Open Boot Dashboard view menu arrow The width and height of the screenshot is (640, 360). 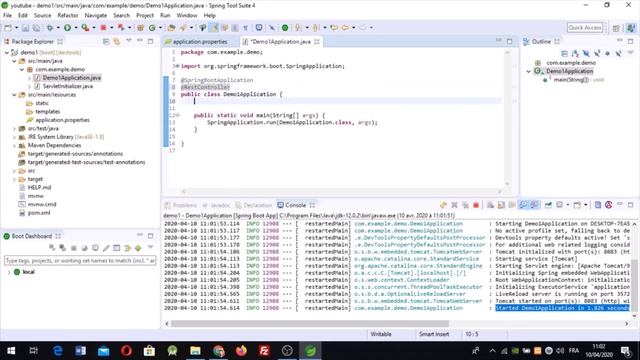coord(151,247)
